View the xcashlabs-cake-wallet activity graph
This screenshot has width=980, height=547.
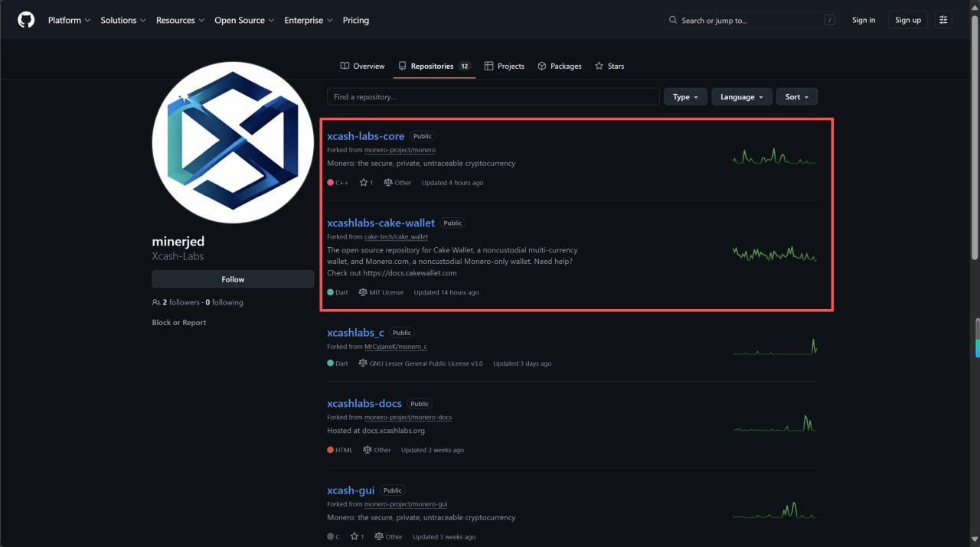[774, 254]
